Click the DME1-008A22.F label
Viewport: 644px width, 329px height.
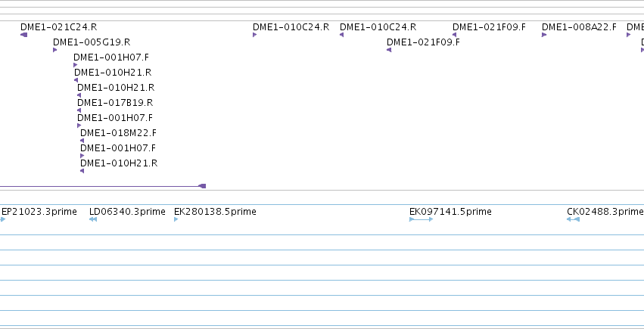(579, 27)
